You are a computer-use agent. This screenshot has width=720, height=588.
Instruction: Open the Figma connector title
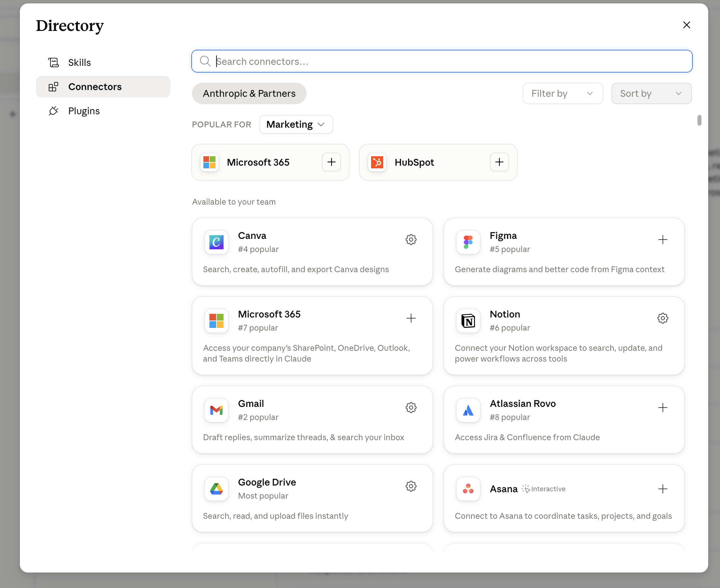(503, 236)
